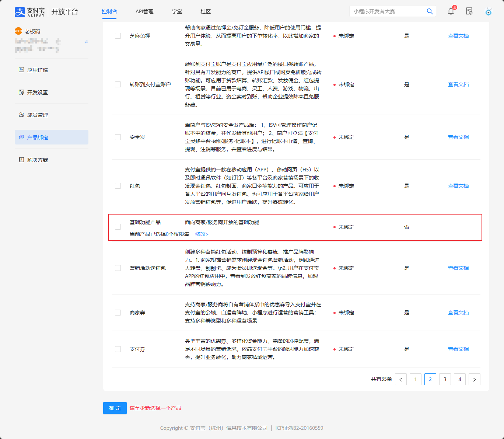Select the 红包 product checkbox
Image resolution: width=504 pixels, height=439 pixels.
coord(118,186)
